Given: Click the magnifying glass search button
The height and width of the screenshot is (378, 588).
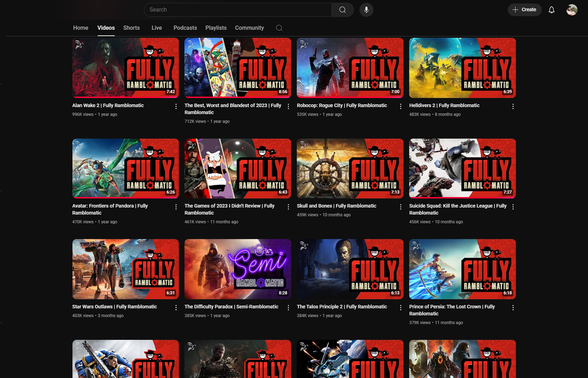Looking at the screenshot, I should [342, 10].
